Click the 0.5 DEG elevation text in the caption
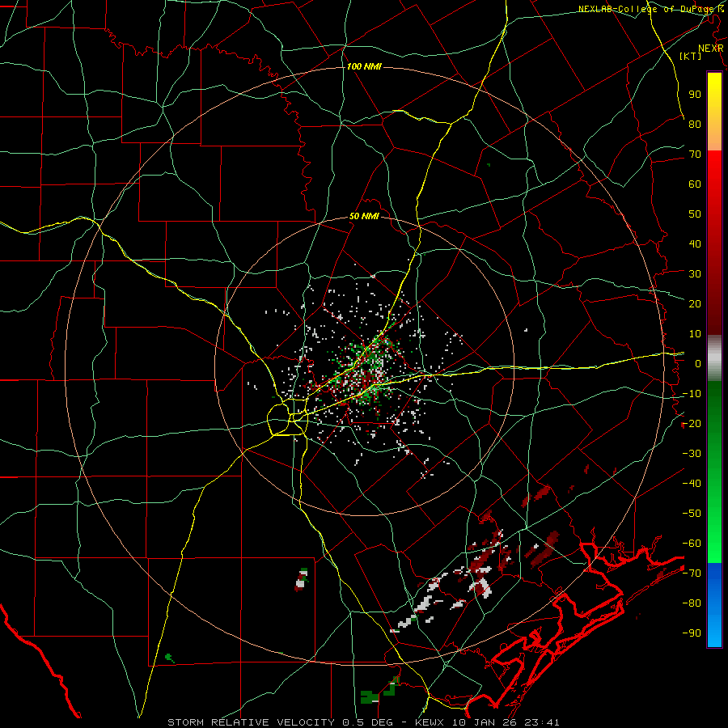Image resolution: width=728 pixels, height=728 pixels. [x=368, y=722]
